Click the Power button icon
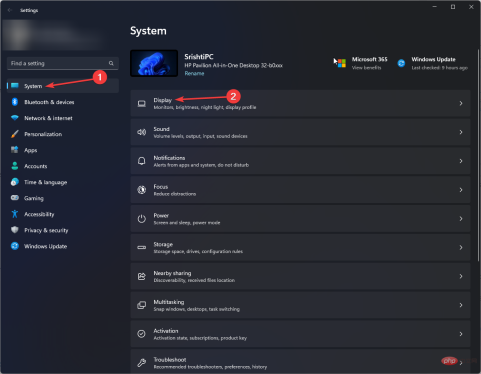Viewport: 481px width, 374px height. [142, 219]
